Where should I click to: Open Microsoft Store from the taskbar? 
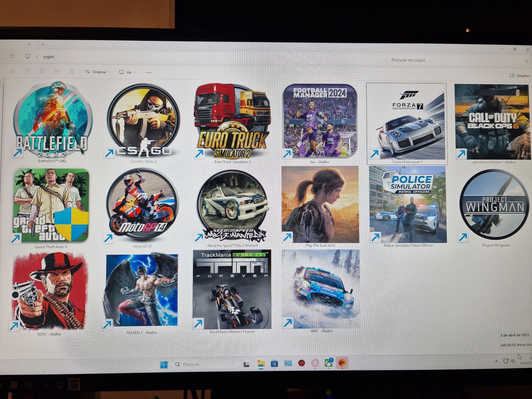(274, 364)
